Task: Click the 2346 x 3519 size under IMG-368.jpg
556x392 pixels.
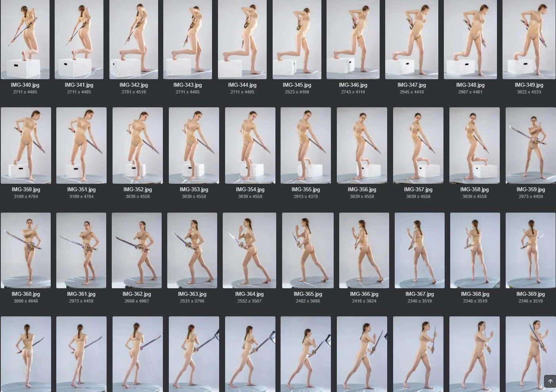Action: [x=475, y=301]
